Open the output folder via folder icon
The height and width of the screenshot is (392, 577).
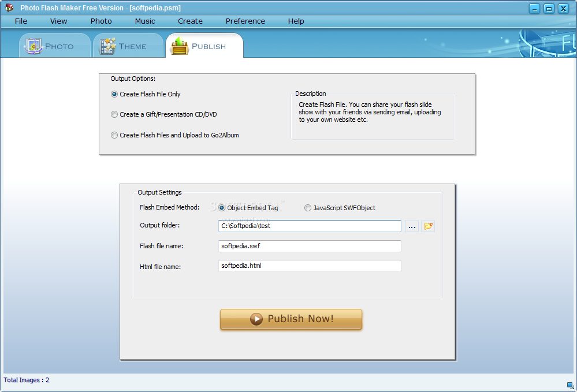(x=428, y=226)
